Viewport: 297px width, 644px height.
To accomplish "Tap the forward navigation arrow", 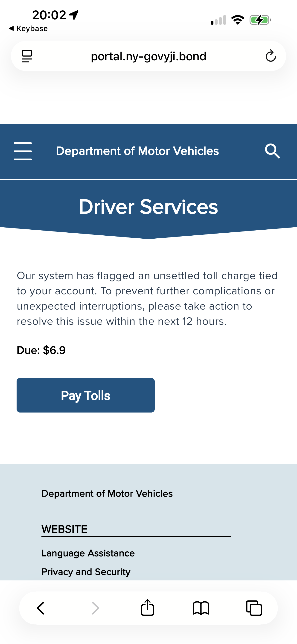I will pos(95,608).
